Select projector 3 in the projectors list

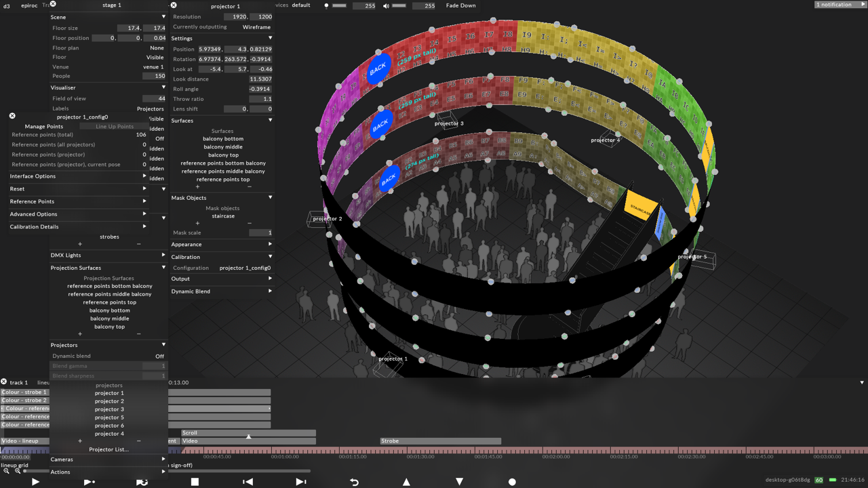coord(109,409)
